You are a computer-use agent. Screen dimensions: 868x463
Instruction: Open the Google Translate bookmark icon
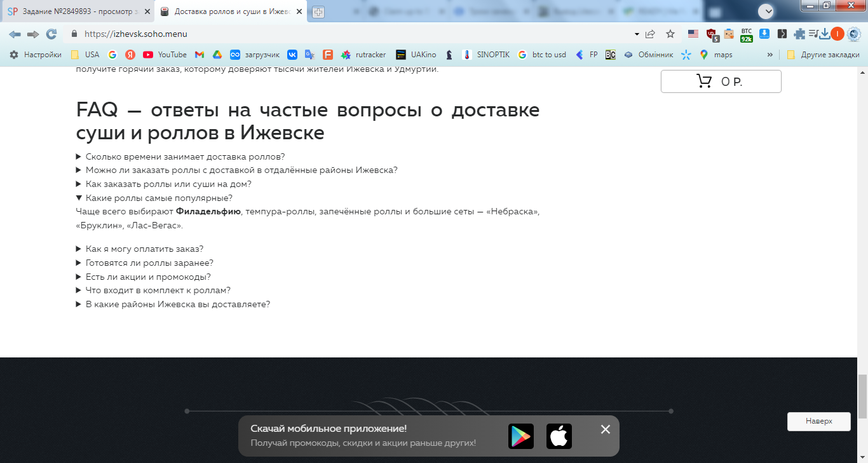click(x=310, y=55)
